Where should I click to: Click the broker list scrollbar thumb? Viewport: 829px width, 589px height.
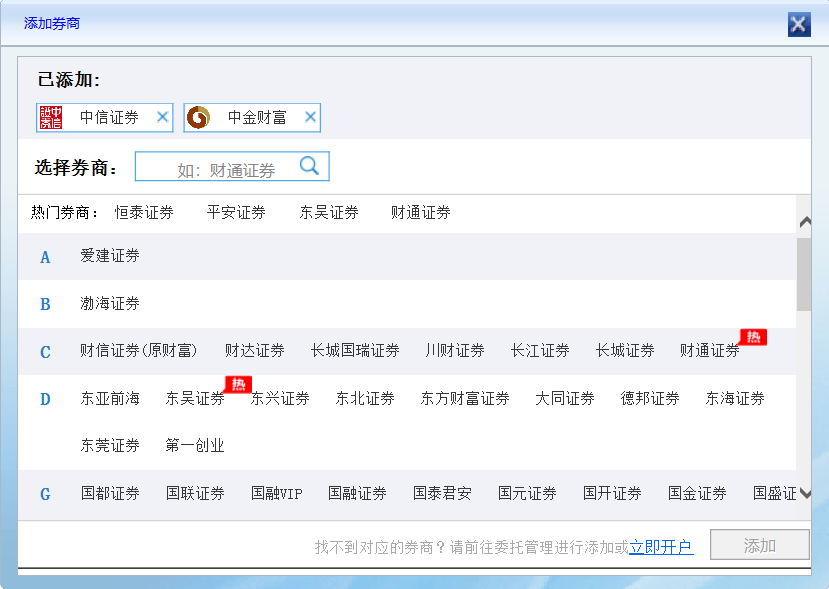click(x=804, y=274)
